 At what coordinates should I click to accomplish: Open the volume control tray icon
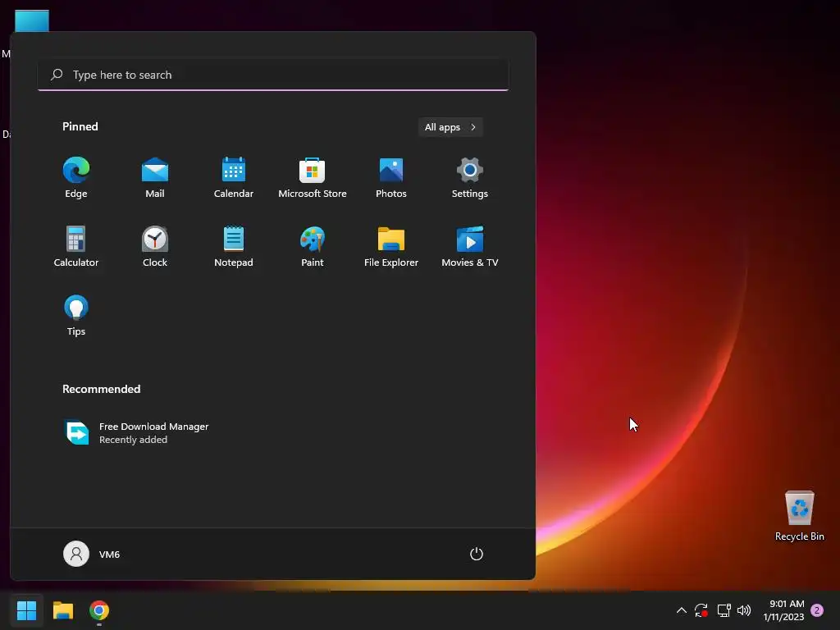pyautogui.click(x=744, y=610)
